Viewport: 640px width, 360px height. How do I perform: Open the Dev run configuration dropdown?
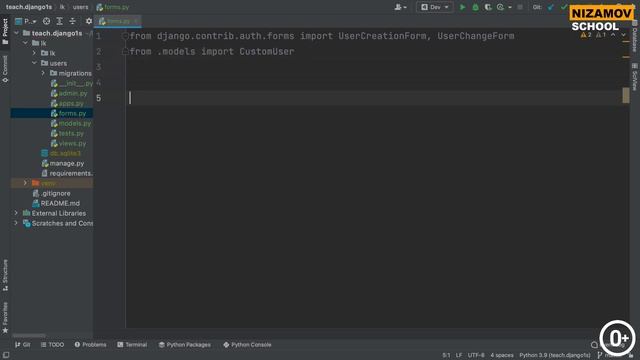click(x=435, y=7)
